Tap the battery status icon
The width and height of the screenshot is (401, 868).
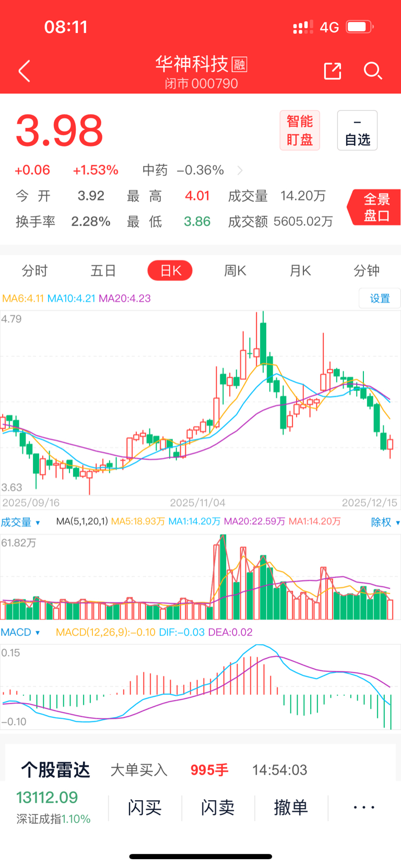[x=359, y=27]
